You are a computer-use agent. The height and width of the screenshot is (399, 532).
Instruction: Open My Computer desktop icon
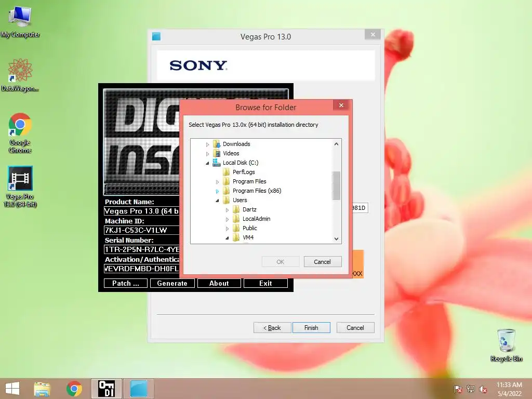[20, 22]
